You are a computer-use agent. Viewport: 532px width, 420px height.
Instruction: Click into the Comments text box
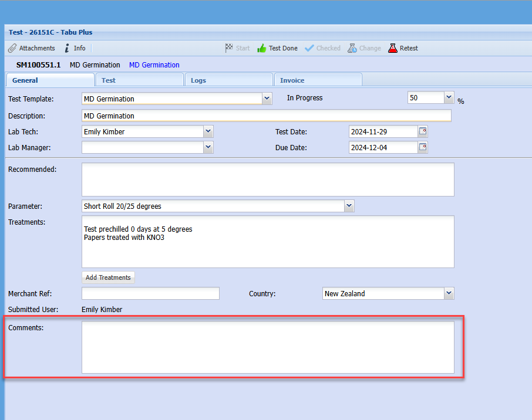click(268, 347)
